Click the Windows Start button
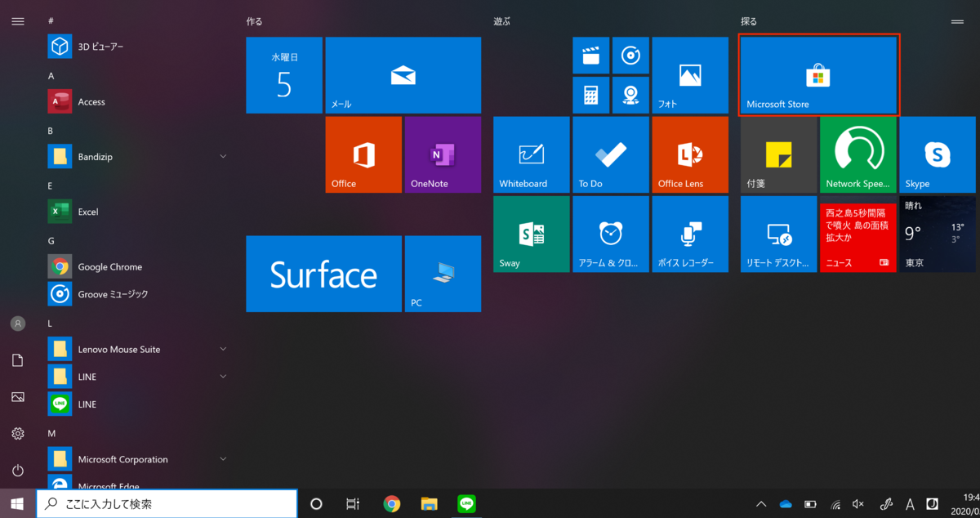Image resolution: width=980 pixels, height=518 pixels. pyautogui.click(x=18, y=503)
